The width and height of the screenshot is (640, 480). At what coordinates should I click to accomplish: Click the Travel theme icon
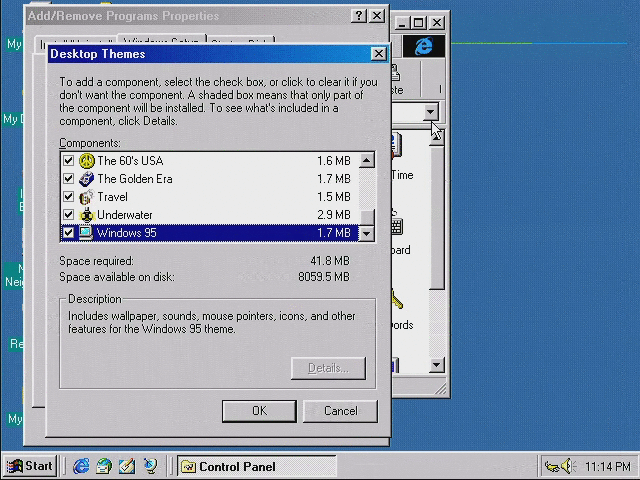[87, 197]
